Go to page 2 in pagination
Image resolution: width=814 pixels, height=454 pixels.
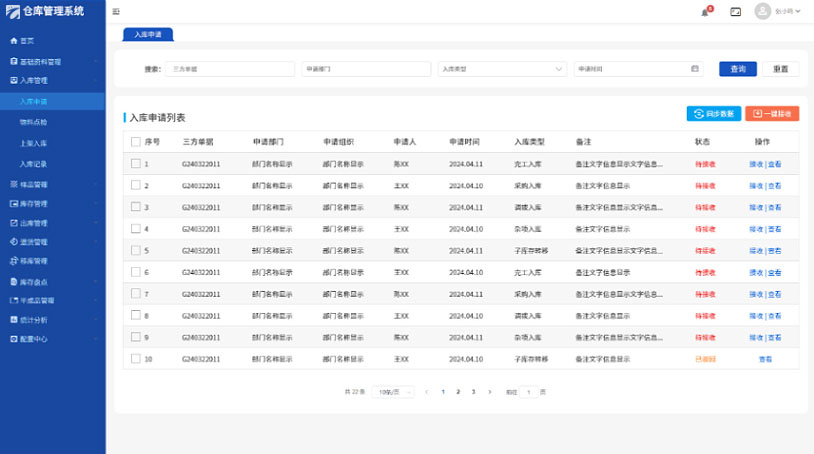(458, 392)
